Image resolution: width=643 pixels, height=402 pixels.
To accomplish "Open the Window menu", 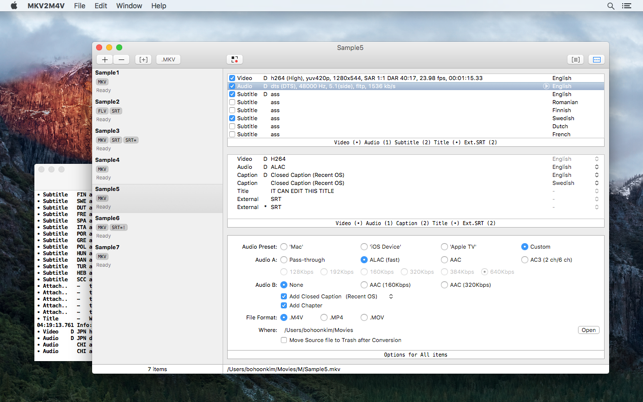I will pyautogui.click(x=129, y=6).
